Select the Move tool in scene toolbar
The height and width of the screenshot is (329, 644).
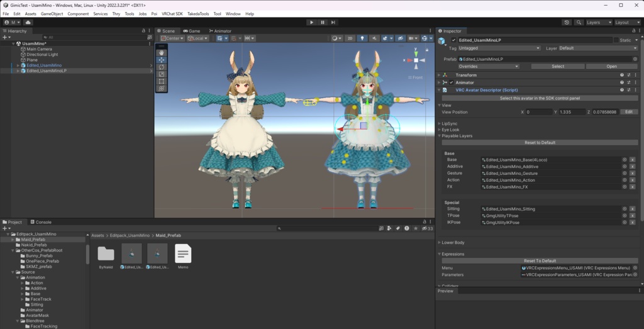click(x=162, y=60)
